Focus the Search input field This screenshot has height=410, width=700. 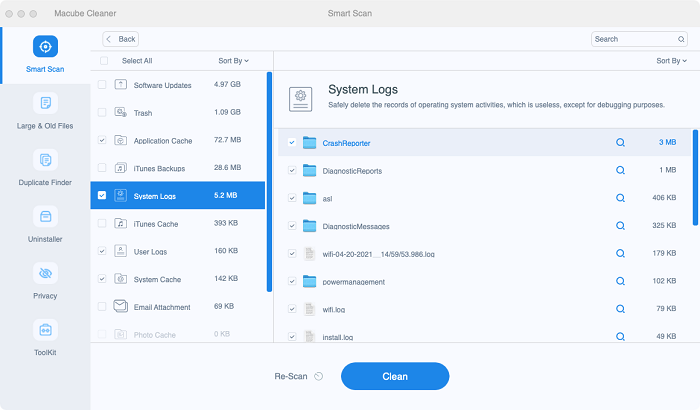pos(638,39)
